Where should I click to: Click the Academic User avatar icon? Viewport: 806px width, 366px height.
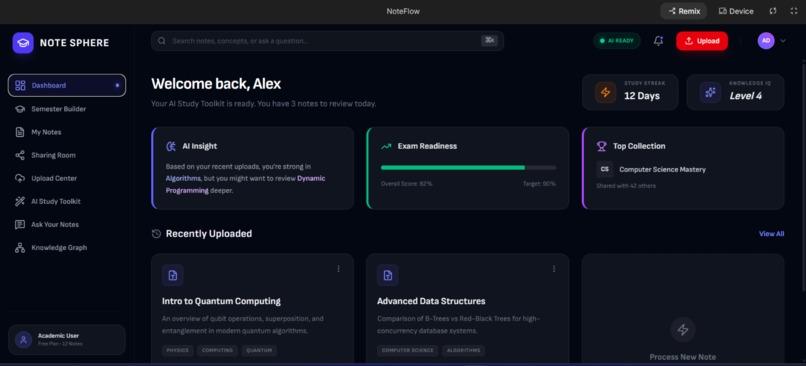(x=24, y=340)
